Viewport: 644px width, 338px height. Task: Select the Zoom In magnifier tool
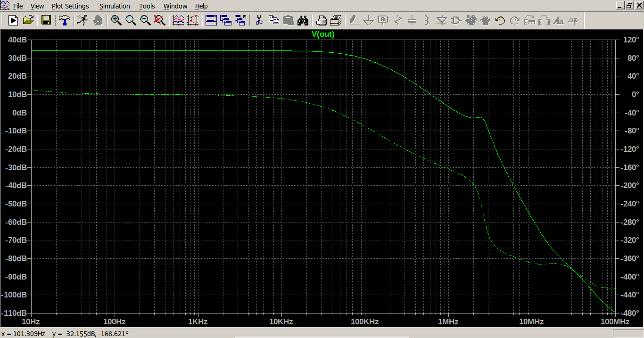pyautogui.click(x=116, y=20)
